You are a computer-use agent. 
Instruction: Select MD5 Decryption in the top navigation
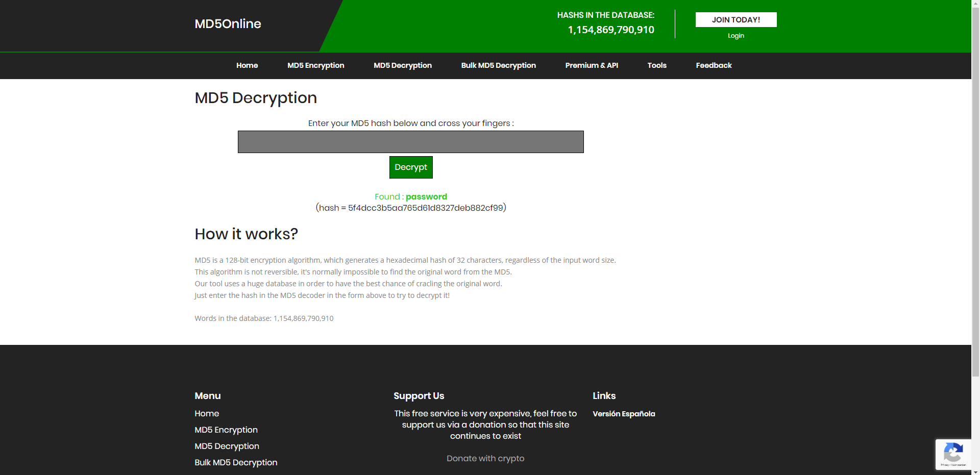402,65
